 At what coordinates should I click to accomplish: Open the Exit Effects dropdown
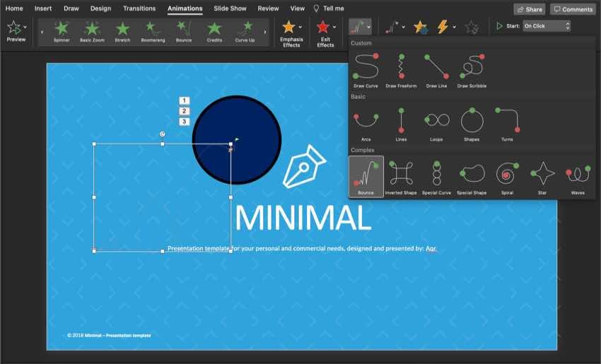[325, 33]
